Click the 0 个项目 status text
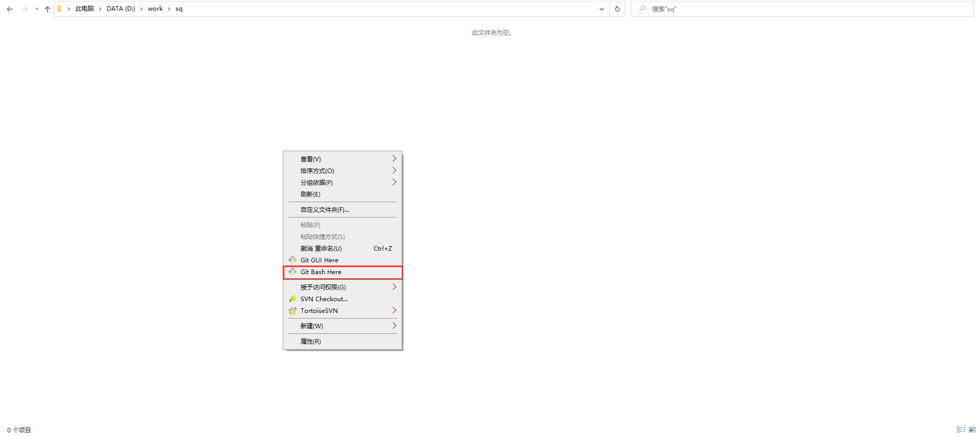Viewport: 980px width, 436px height. (19, 430)
